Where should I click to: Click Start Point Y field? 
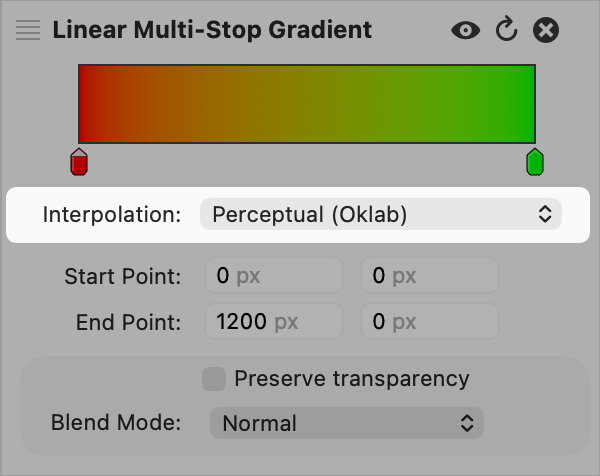429,275
